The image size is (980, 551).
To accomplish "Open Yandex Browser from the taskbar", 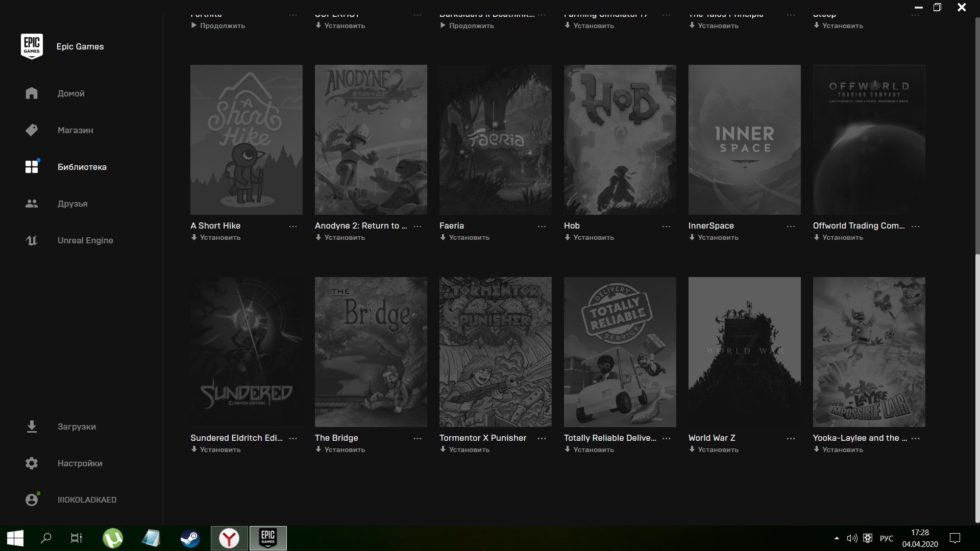I will click(229, 538).
